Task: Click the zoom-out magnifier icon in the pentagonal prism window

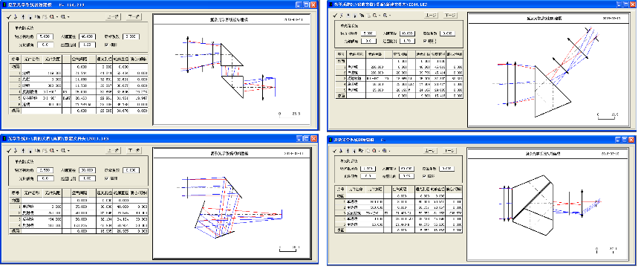Action: [x=385, y=151]
